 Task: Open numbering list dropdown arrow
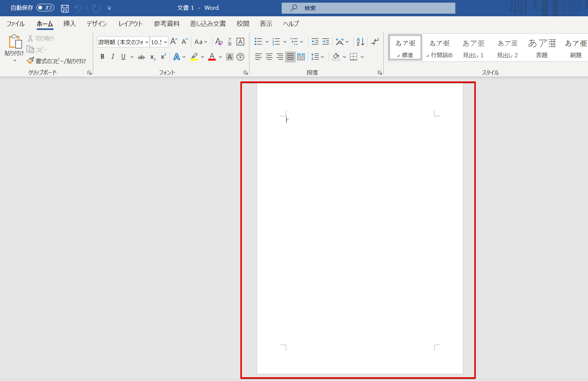(x=285, y=42)
